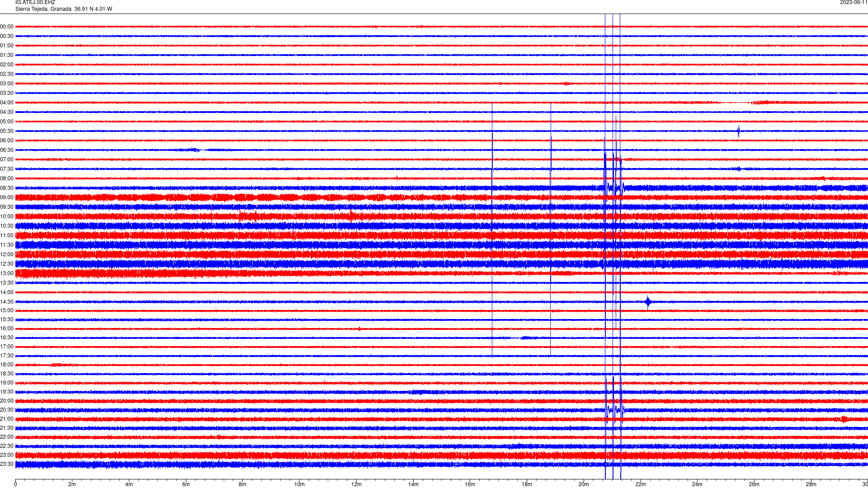Select the 03:30 time row label
The height and width of the screenshot is (488, 868).
(x=7, y=93)
